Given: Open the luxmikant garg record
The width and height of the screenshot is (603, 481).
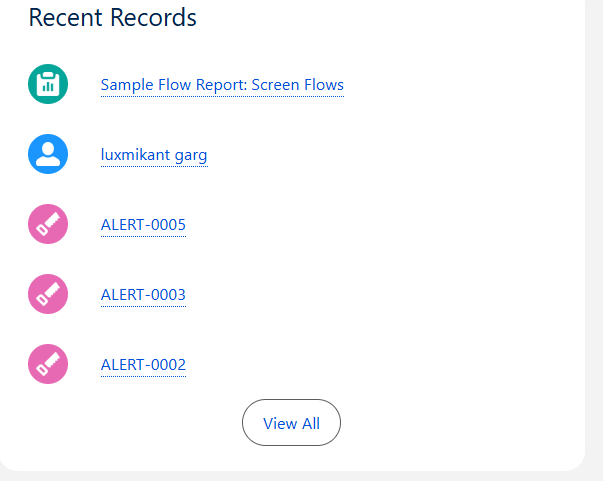Looking at the screenshot, I should click(154, 155).
